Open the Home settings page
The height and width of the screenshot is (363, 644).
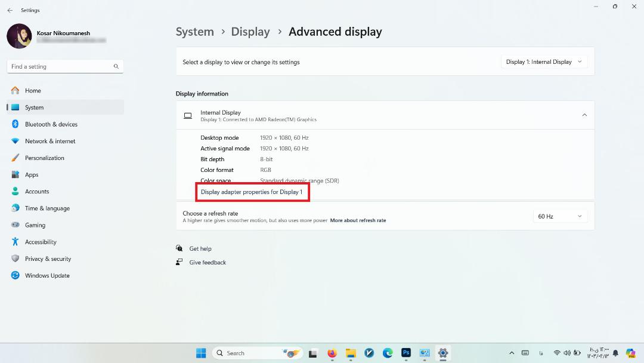point(66,90)
